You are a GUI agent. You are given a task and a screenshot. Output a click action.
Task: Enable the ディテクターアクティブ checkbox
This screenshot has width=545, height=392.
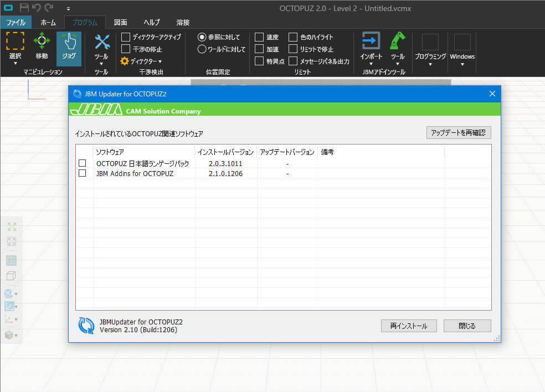pos(126,37)
